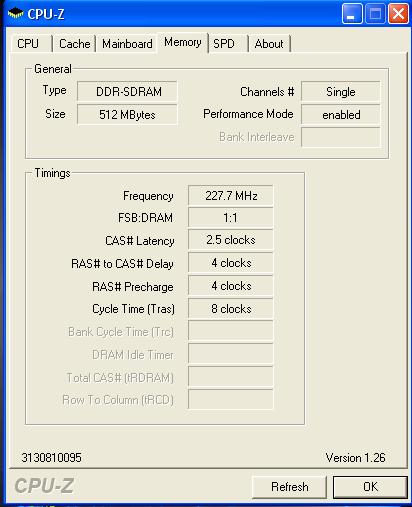Click the Refresh button
This screenshot has height=507, width=412.
(x=289, y=487)
